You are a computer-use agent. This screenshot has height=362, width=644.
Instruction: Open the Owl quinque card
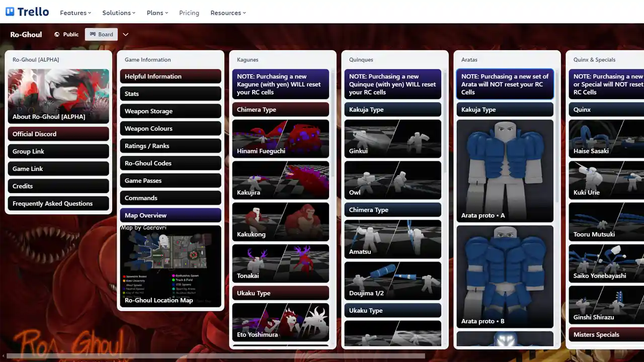tap(393, 180)
